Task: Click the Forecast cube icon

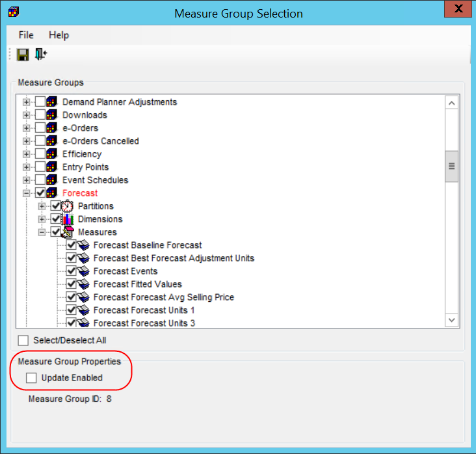Action: (52, 193)
